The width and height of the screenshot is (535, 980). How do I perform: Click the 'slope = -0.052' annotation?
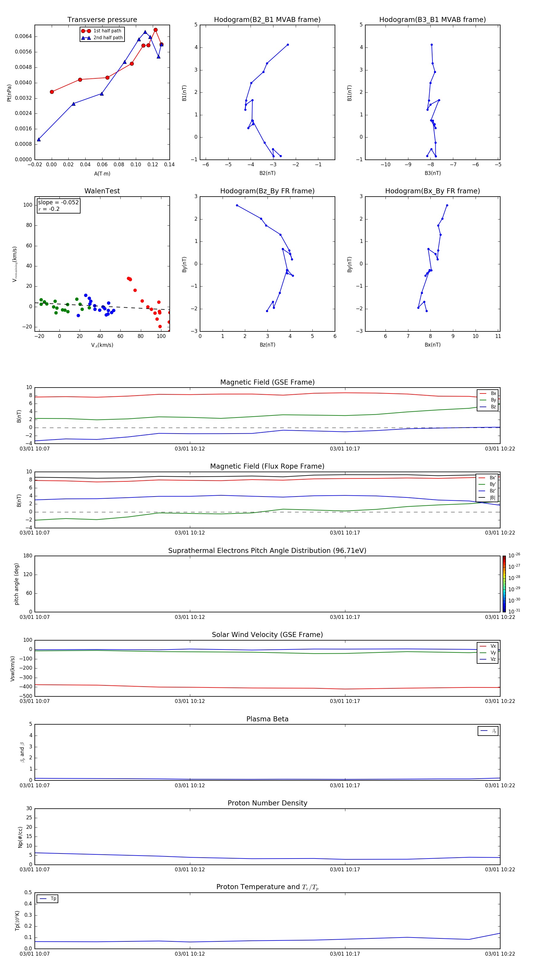[x=58, y=203]
